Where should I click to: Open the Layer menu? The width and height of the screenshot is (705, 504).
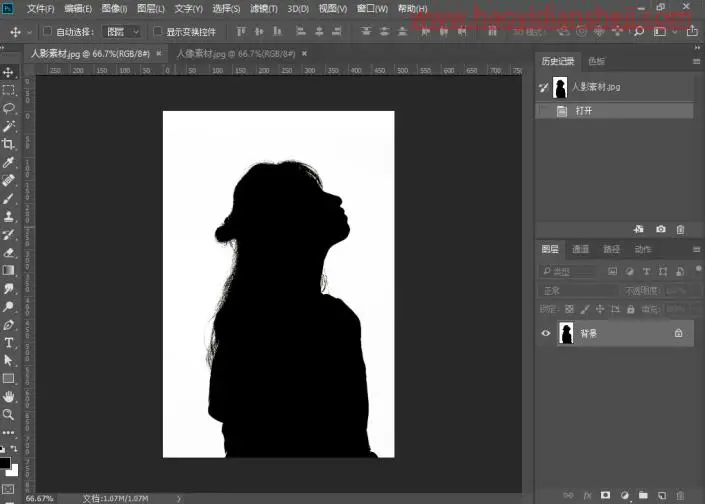(151, 9)
